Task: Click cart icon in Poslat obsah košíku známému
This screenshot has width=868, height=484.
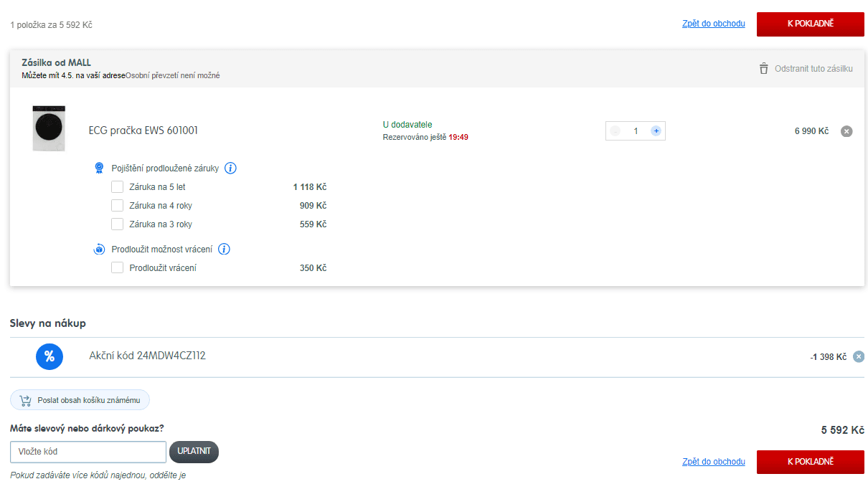Action: click(26, 400)
